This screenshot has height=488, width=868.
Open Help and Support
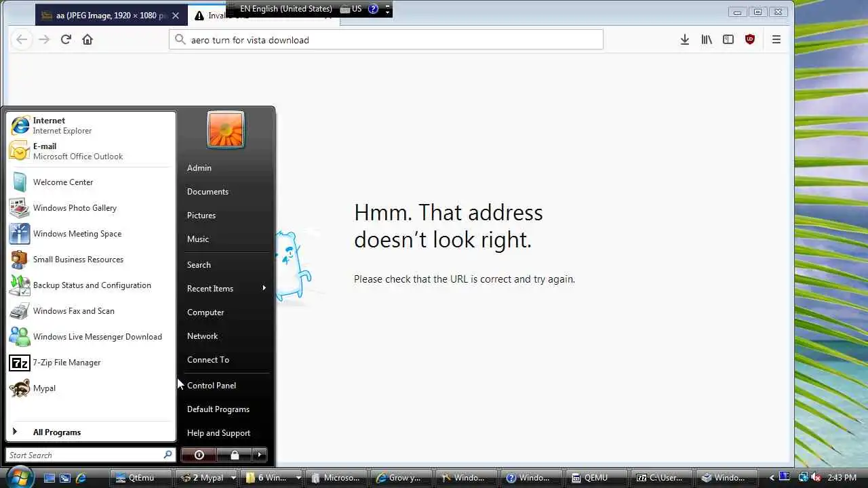pos(226,433)
